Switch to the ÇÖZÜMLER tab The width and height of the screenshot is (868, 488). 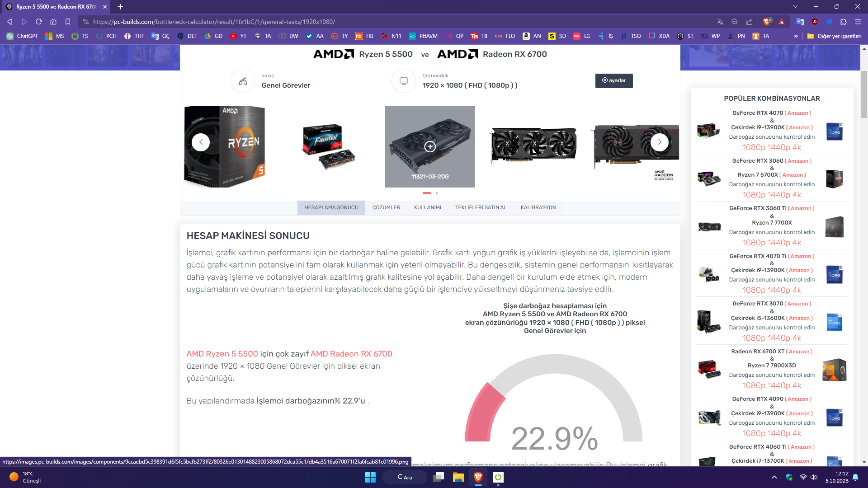(386, 208)
